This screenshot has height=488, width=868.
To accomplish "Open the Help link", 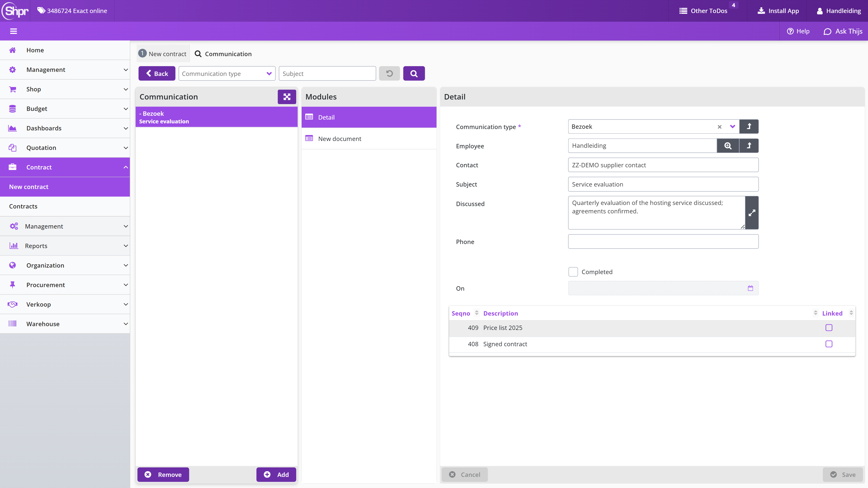I will (798, 31).
